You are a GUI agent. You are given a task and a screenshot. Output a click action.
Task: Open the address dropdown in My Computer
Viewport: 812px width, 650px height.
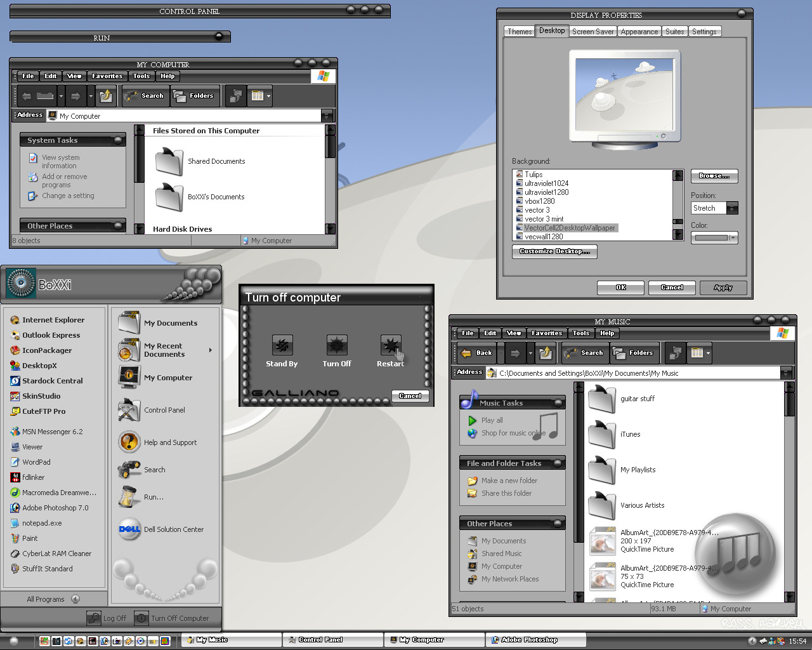coord(327,116)
